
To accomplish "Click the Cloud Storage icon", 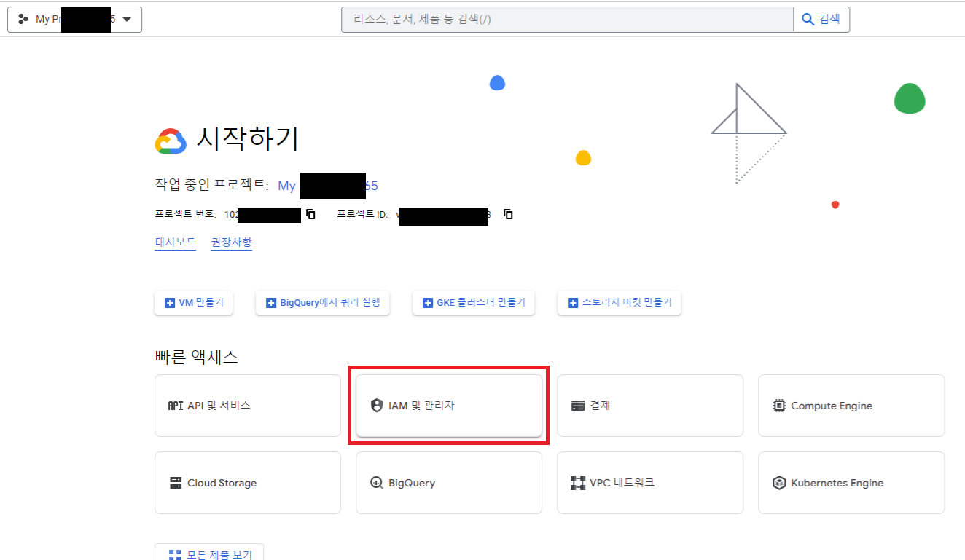I will (x=176, y=483).
